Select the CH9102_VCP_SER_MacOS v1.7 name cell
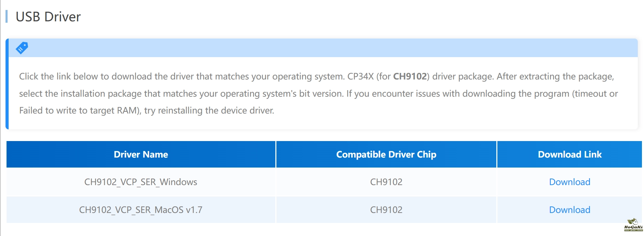Screen dimensions: 644x236 click(x=141, y=210)
